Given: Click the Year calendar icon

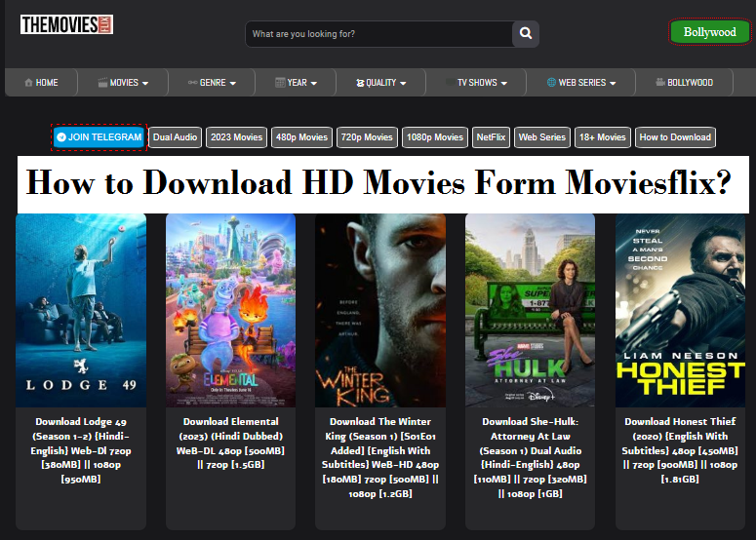Looking at the screenshot, I should [280, 83].
